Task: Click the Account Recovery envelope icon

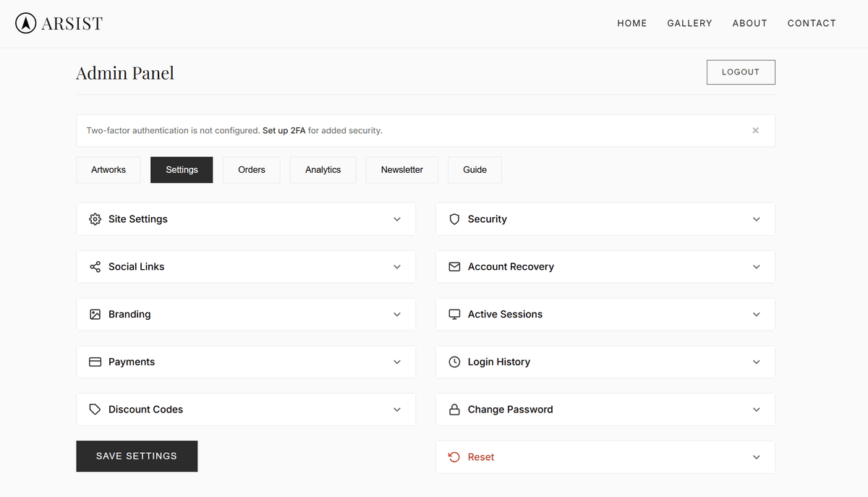Action: (454, 266)
